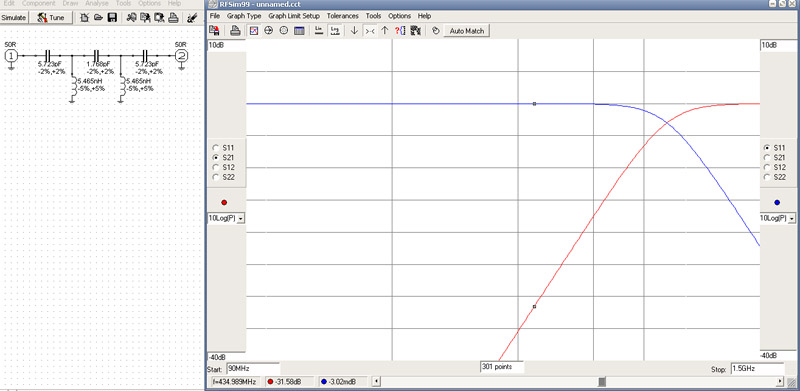Select S11 for the blue trace

click(766, 148)
